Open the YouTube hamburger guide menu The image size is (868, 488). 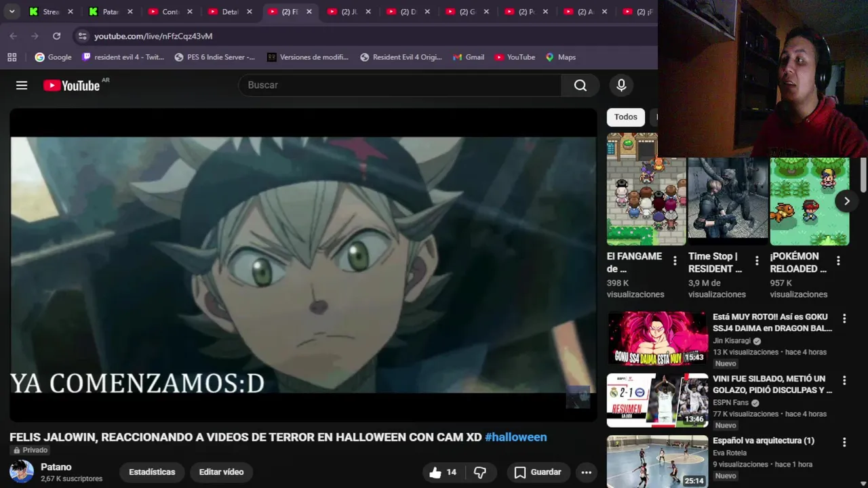[22, 85]
